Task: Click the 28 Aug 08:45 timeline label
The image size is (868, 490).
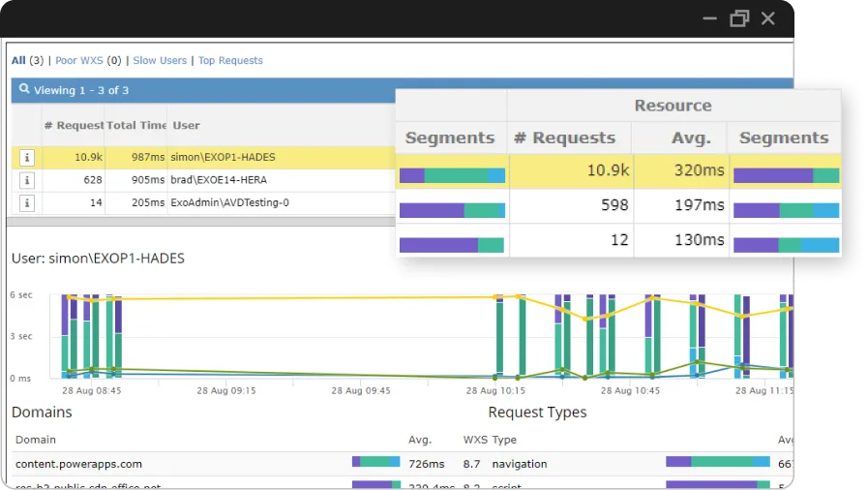Action: click(x=91, y=390)
